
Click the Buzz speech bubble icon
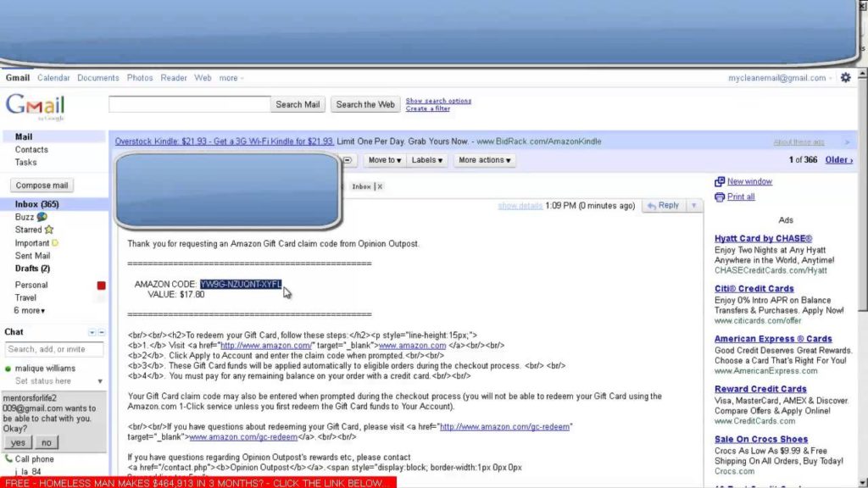click(42, 217)
